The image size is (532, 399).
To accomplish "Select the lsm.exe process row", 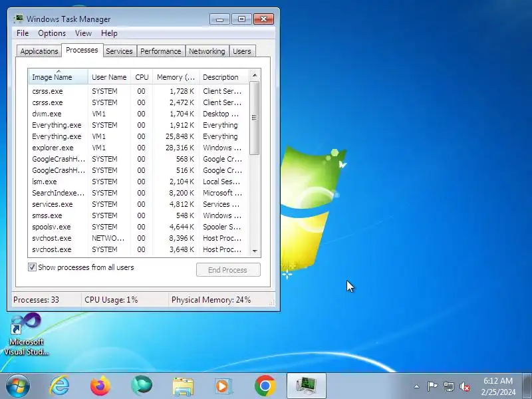I will (138, 182).
